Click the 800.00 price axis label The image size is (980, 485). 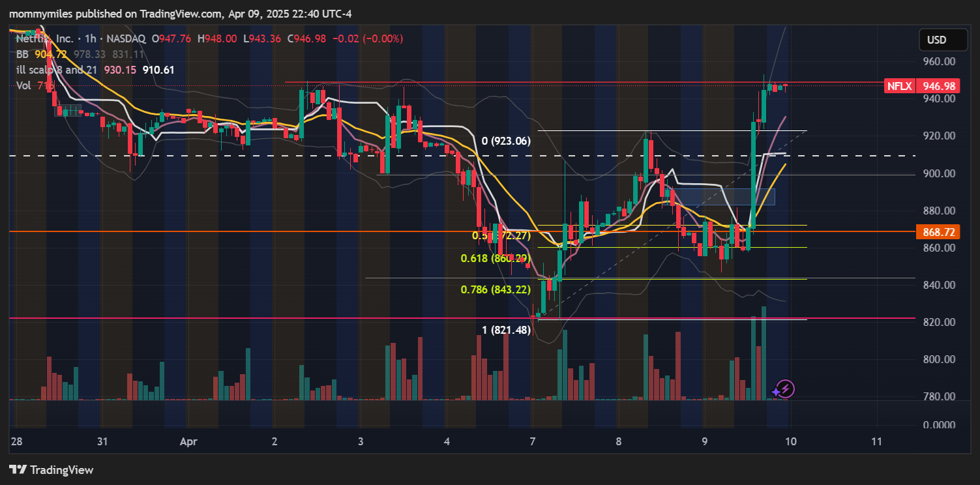pos(940,360)
